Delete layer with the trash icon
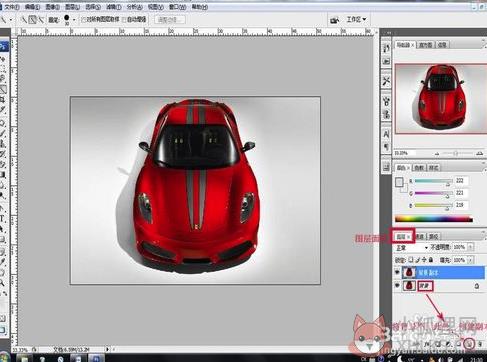The width and height of the screenshot is (487, 362). point(480,343)
